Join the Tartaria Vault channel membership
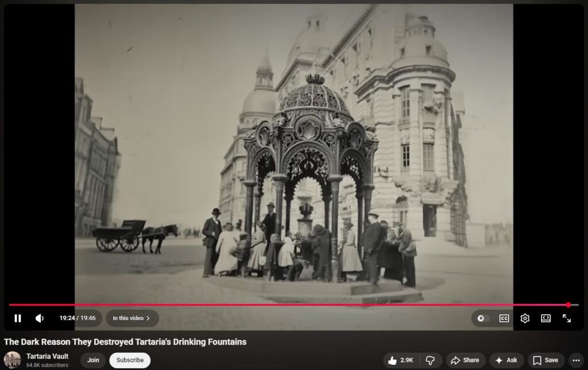This screenshot has height=370, width=588. pyautogui.click(x=93, y=360)
